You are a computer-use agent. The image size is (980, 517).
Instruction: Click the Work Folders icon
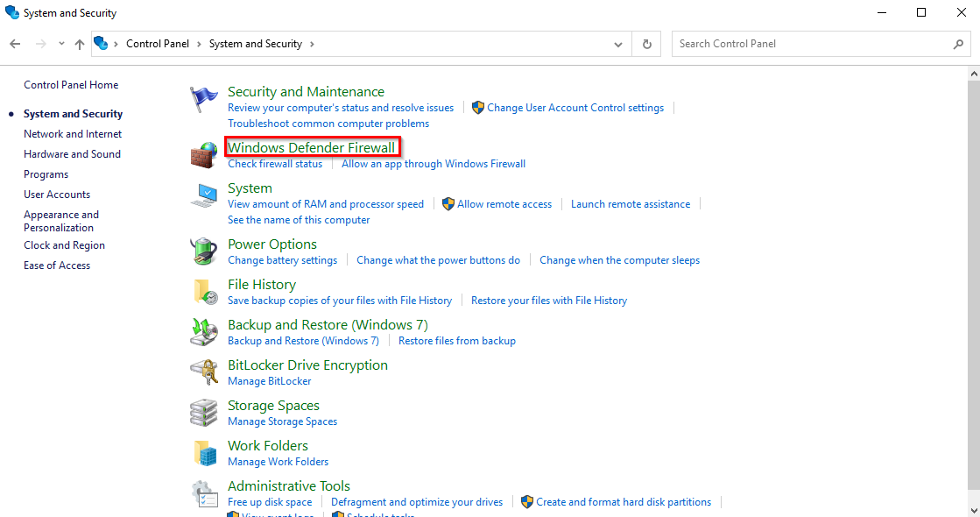coord(205,453)
